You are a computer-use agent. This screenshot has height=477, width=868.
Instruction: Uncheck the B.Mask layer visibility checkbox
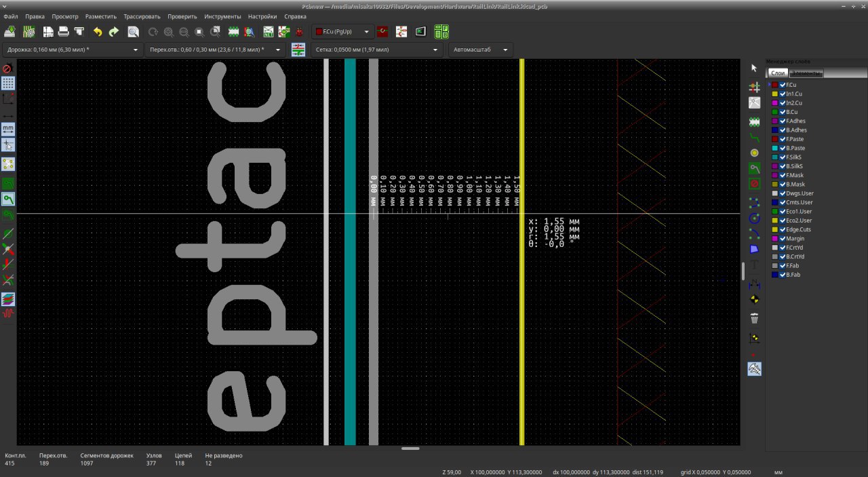[x=783, y=184]
